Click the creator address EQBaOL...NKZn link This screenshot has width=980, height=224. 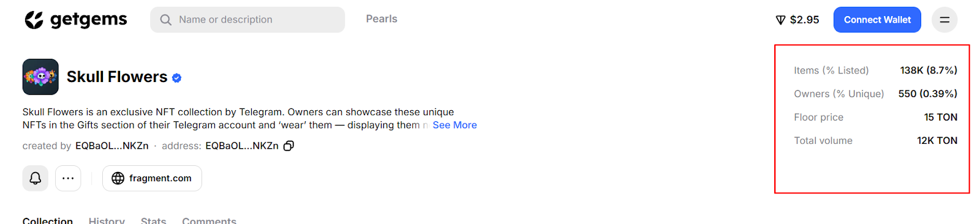pyautogui.click(x=112, y=146)
